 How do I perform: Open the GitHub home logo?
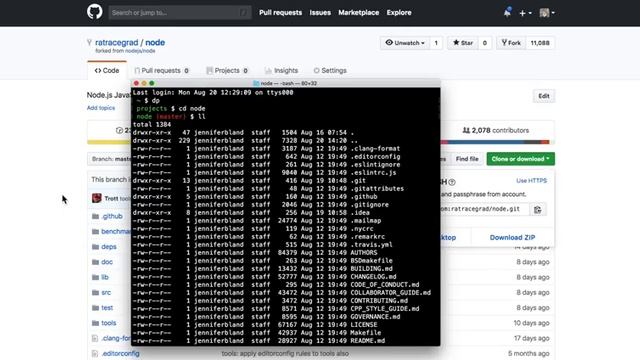point(94,12)
